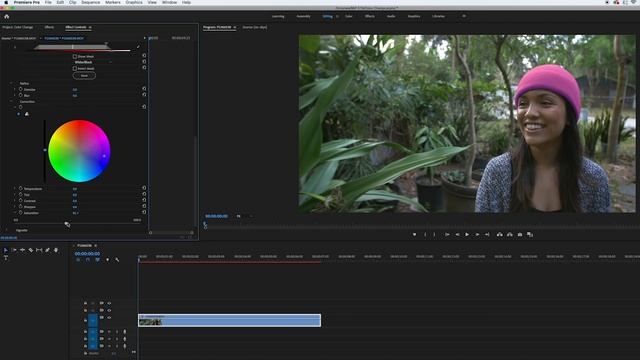The width and height of the screenshot is (640, 360).
Task: Click the Program monitor timecode
Action: [x=216, y=216]
